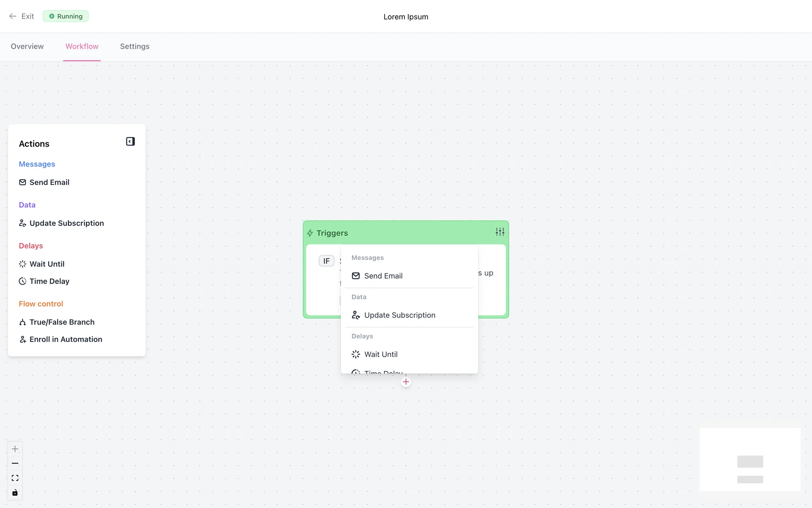
Task: Fit workflow view to screen
Action: [x=15, y=478]
